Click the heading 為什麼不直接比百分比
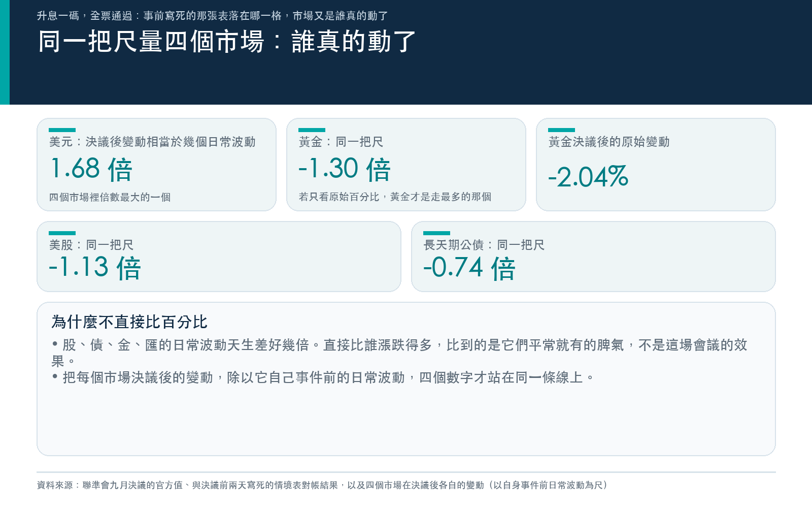Viewport: 812px width, 508px height. [x=129, y=322]
